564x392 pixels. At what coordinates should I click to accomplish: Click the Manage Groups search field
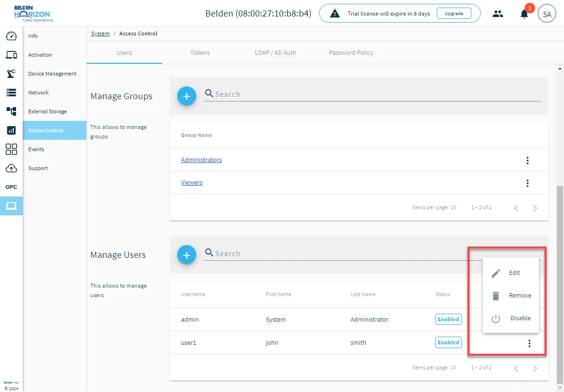click(372, 94)
